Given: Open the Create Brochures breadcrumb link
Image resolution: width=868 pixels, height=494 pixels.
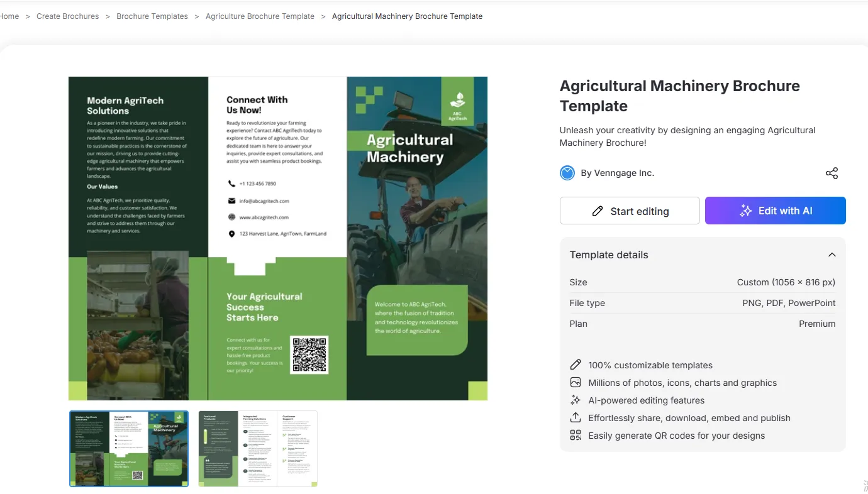Looking at the screenshot, I should [x=67, y=16].
